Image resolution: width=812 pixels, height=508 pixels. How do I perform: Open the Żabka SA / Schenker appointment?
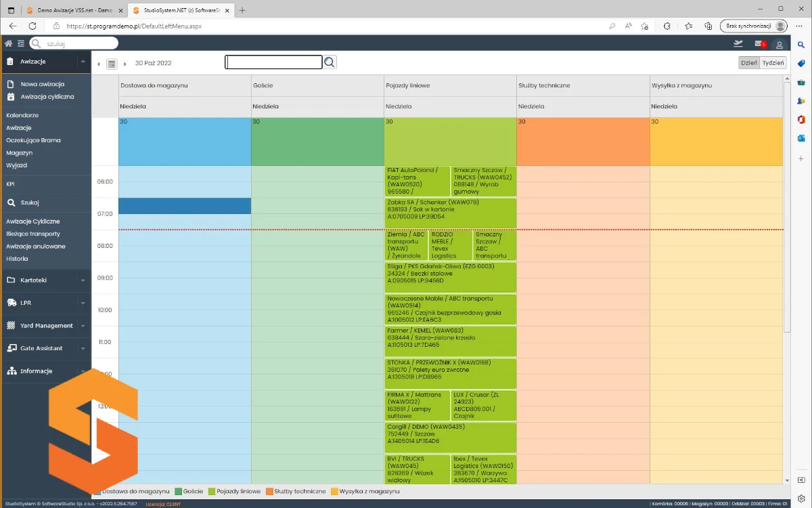point(450,209)
